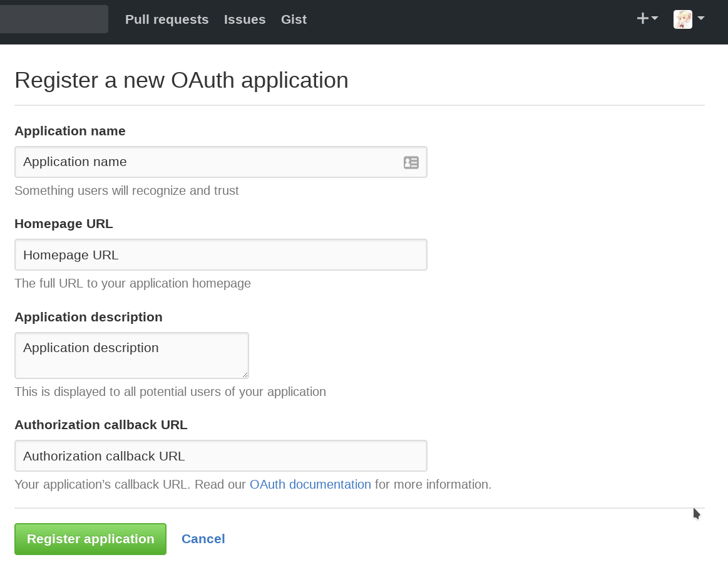Click the GitHub header search box
Image resolution: width=728 pixels, height=572 pixels.
pyautogui.click(x=53, y=19)
